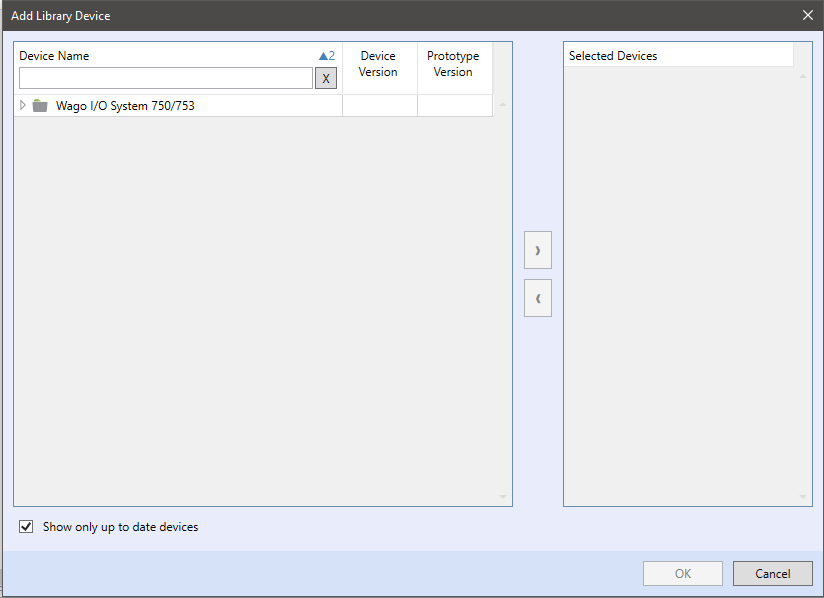Sort by Device Name column header
Viewport: 824px width, 598px height.
pos(54,56)
